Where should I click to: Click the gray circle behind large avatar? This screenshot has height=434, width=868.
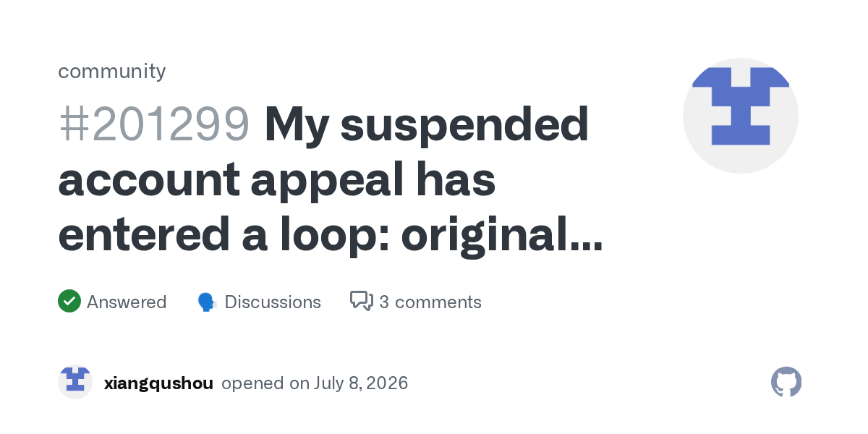tap(741, 116)
